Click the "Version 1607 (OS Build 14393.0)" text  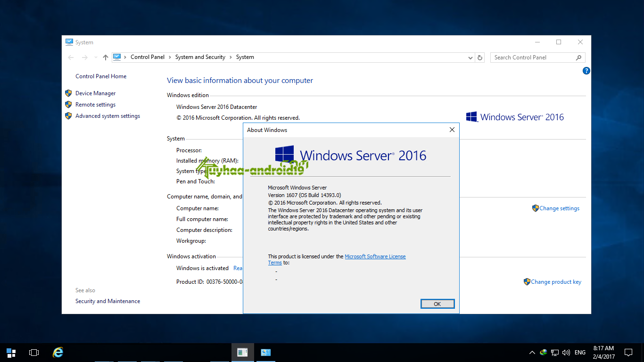point(305,195)
